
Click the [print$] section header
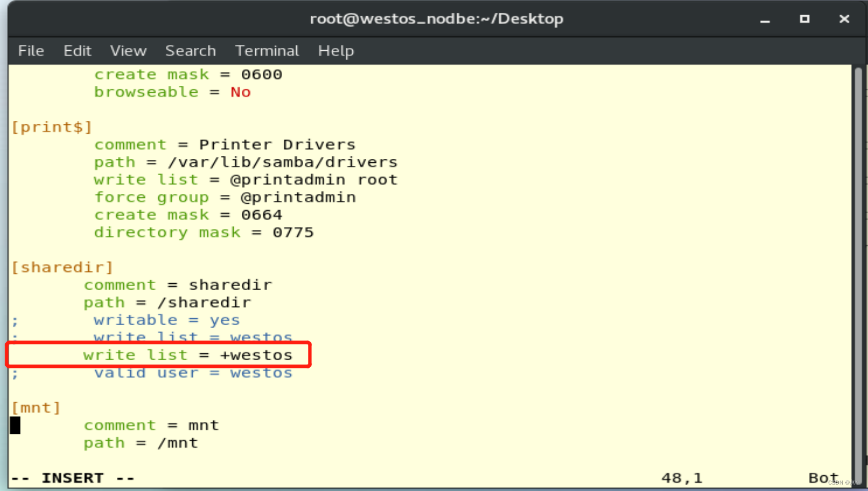coord(51,127)
